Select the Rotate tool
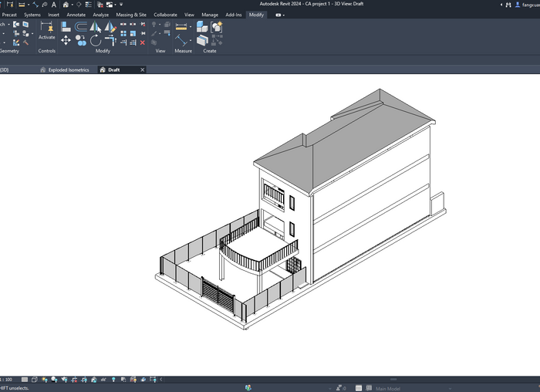 pyautogui.click(x=96, y=41)
